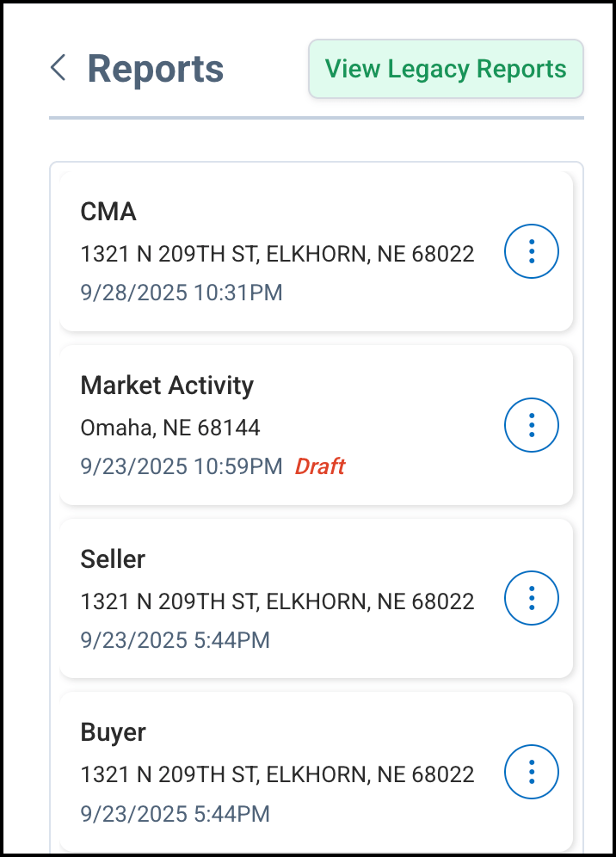Click the Seller report's 5:44PM timestamp
Screen dimensions: 616x857
pos(175,639)
